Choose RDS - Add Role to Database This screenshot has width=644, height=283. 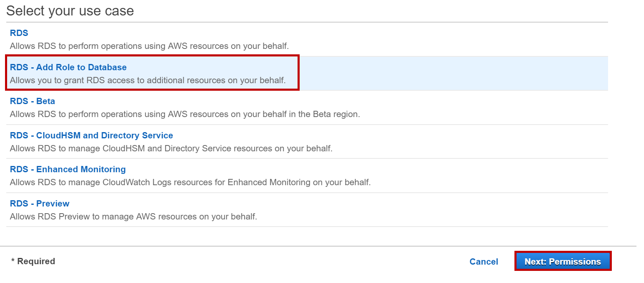[x=68, y=67]
